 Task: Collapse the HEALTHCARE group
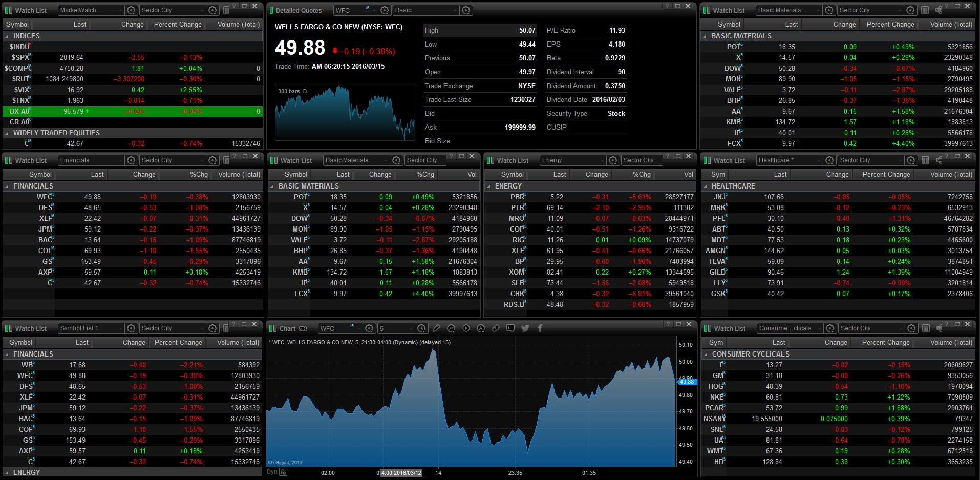706,186
